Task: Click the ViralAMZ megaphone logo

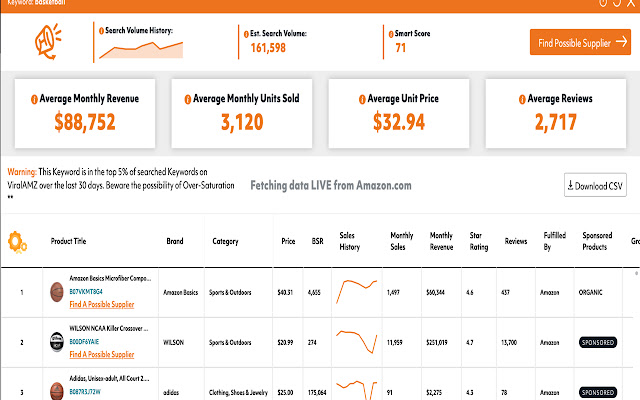Action: (x=48, y=41)
